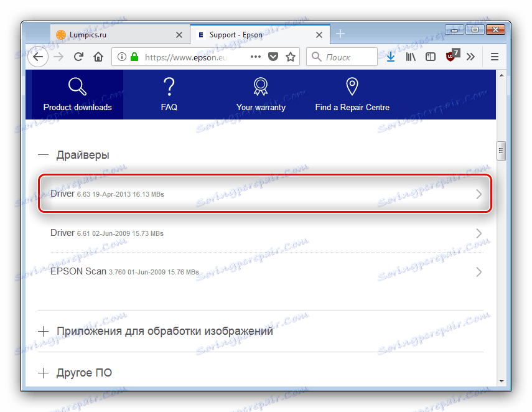The image size is (532, 412).
Task: Open the Downloads arrow panel
Action: pyautogui.click(x=391, y=57)
